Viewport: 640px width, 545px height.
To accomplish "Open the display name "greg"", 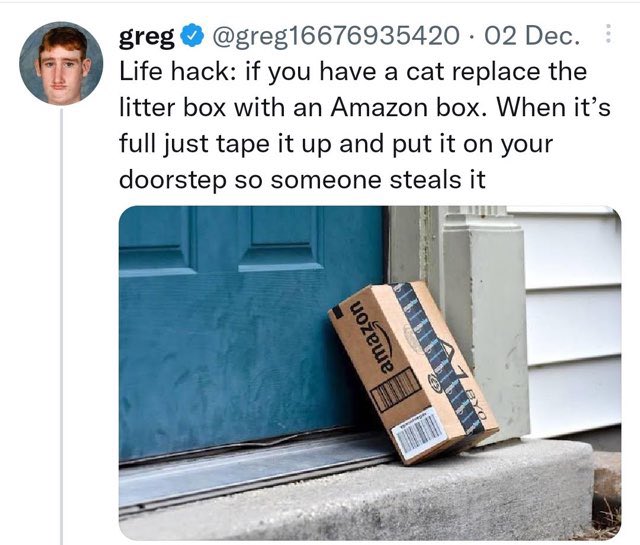I will coord(147,38).
